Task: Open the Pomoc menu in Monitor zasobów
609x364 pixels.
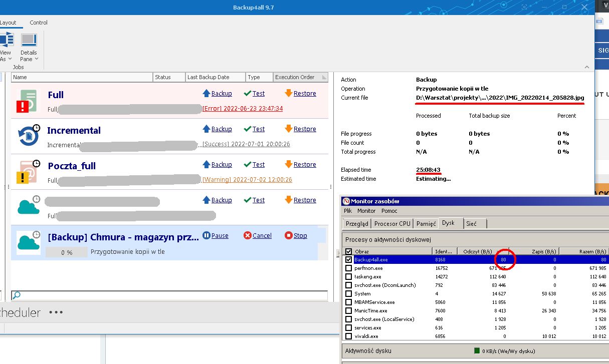Action: coord(389,211)
